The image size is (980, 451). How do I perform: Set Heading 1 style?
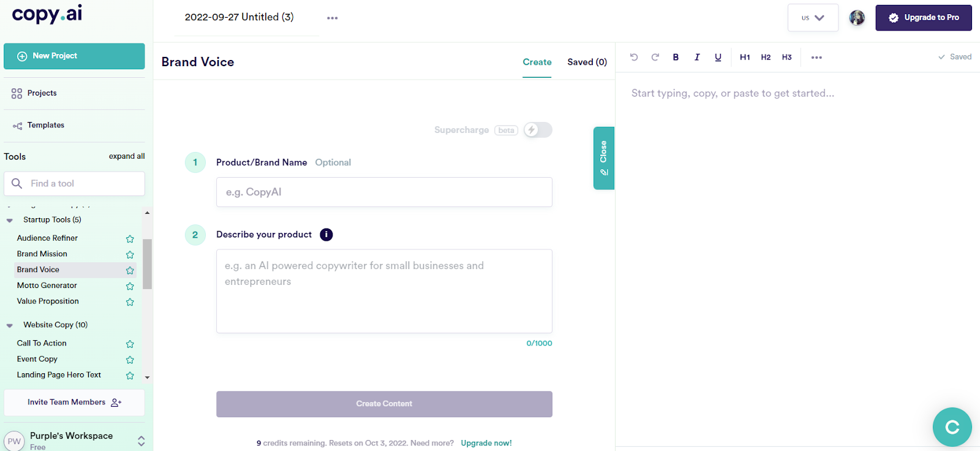[745, 57]
